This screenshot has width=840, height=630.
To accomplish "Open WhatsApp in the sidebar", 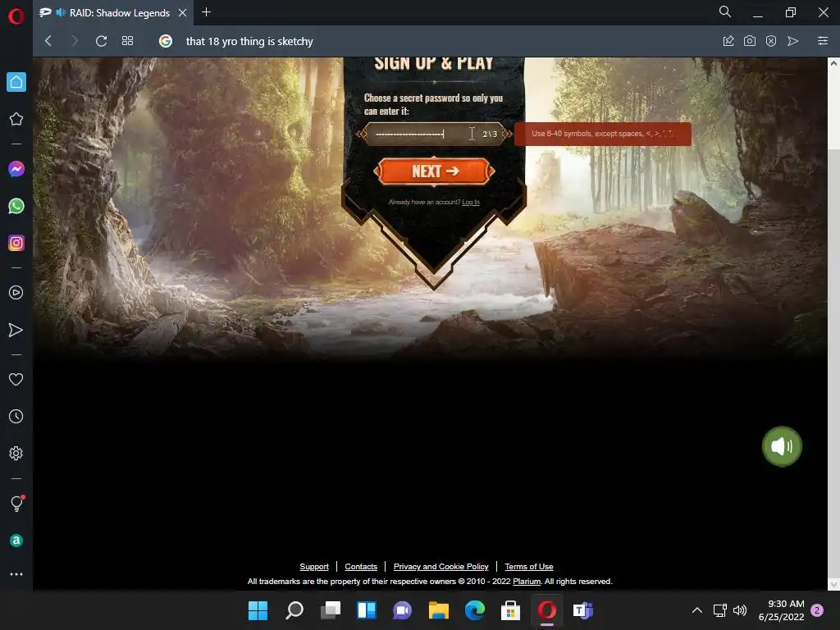I will 16,206.
